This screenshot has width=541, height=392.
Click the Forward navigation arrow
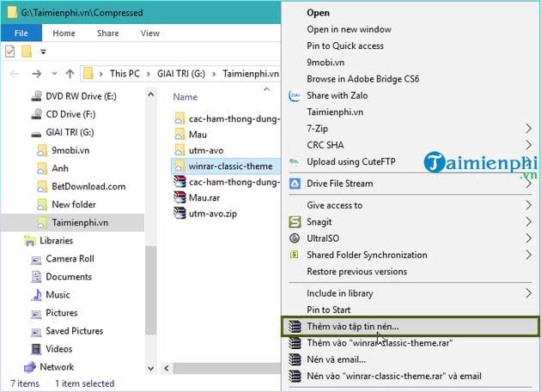coord(37,74)
